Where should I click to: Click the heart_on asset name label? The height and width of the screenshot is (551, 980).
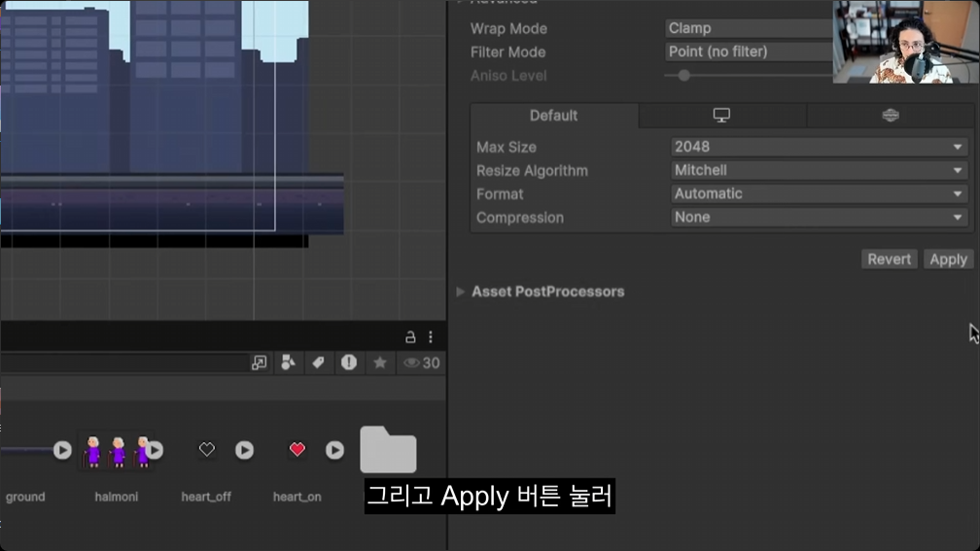pos(297,498)
